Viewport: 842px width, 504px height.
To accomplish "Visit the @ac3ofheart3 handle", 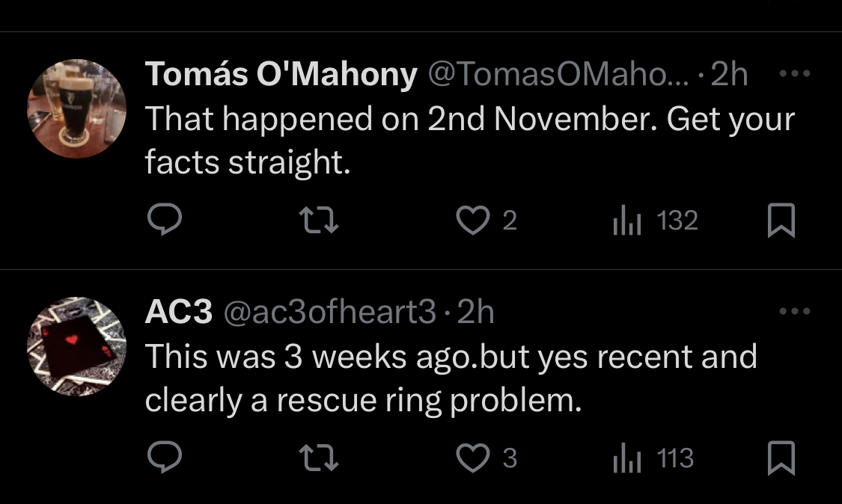I will point(330,311).
